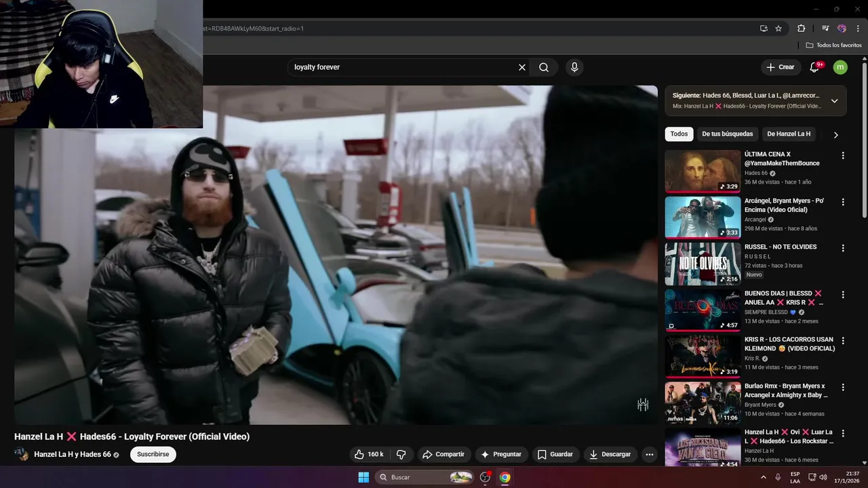The height and width of the screenshot is (488, 868).
Task: Open the green account avatar menu
Action: coord(840,67)
